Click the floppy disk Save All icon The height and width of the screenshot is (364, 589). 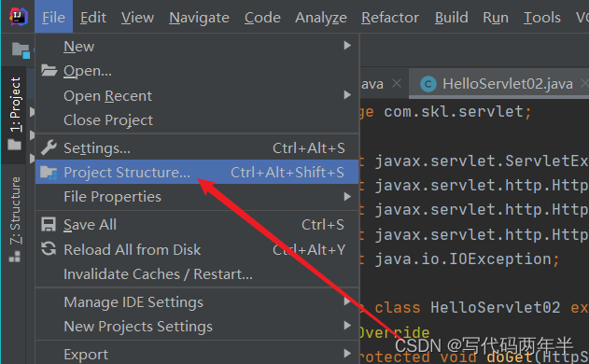pos(49,225)
